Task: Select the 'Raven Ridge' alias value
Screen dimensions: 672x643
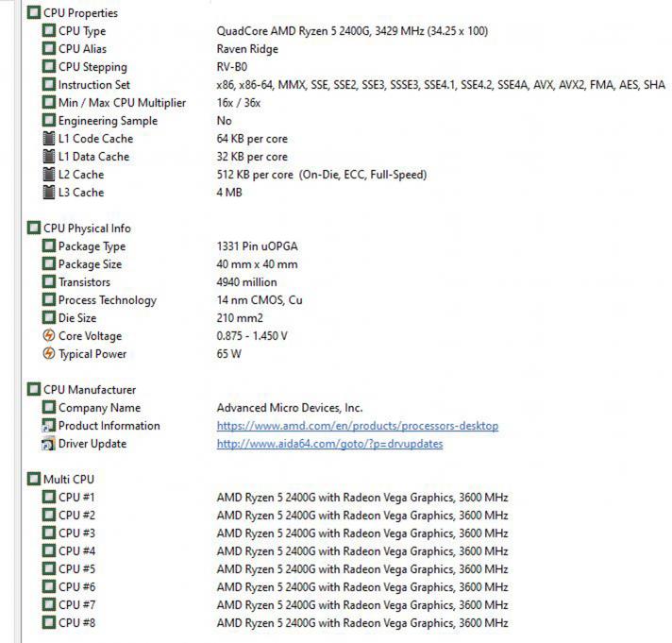Action: [x=247, y=49]
